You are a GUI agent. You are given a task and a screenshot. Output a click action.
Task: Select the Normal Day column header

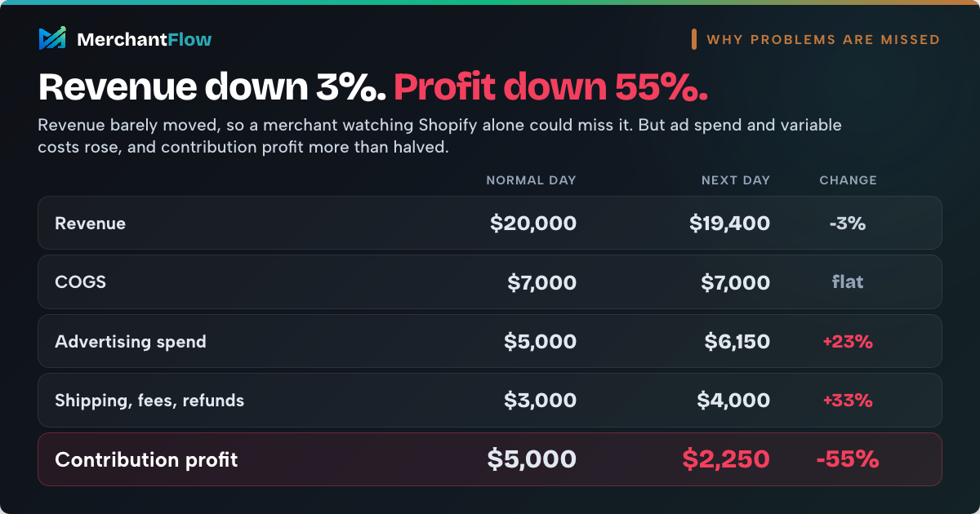(x=531, y=180)
